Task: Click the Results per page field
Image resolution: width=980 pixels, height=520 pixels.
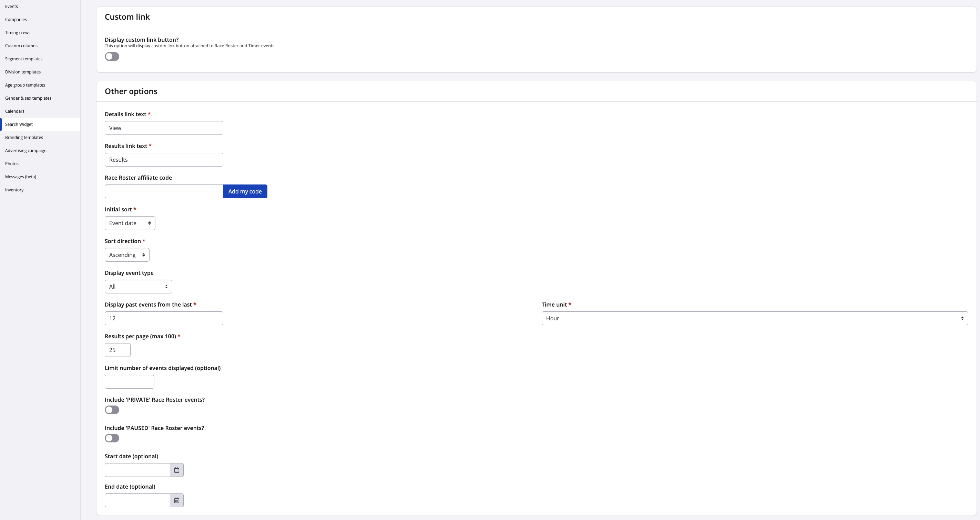Action: [117, 350]
